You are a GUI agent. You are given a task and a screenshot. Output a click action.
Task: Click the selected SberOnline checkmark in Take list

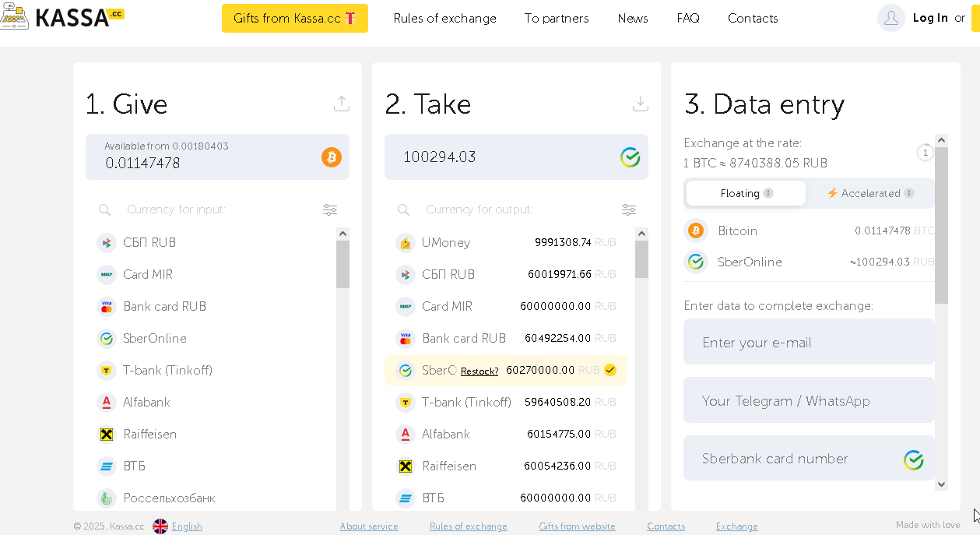pos(610,370)
